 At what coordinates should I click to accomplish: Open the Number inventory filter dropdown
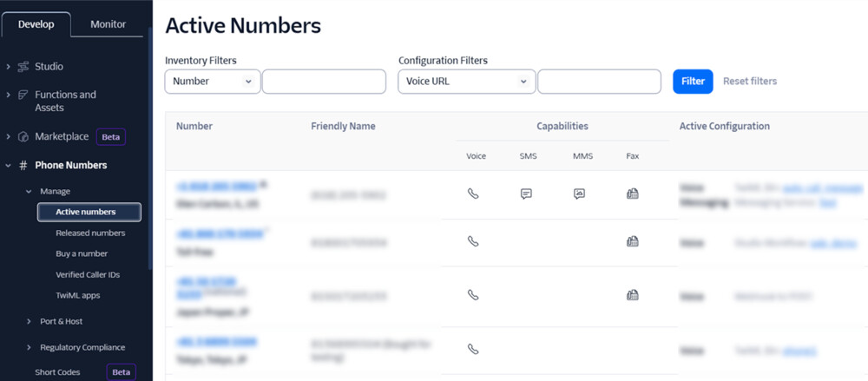pyautogui.click(x=212, y=82)
